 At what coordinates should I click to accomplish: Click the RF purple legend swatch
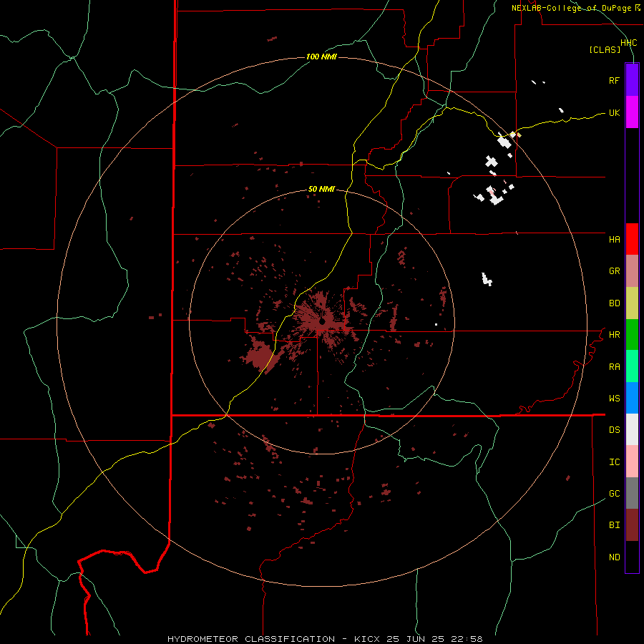[632, 80]
